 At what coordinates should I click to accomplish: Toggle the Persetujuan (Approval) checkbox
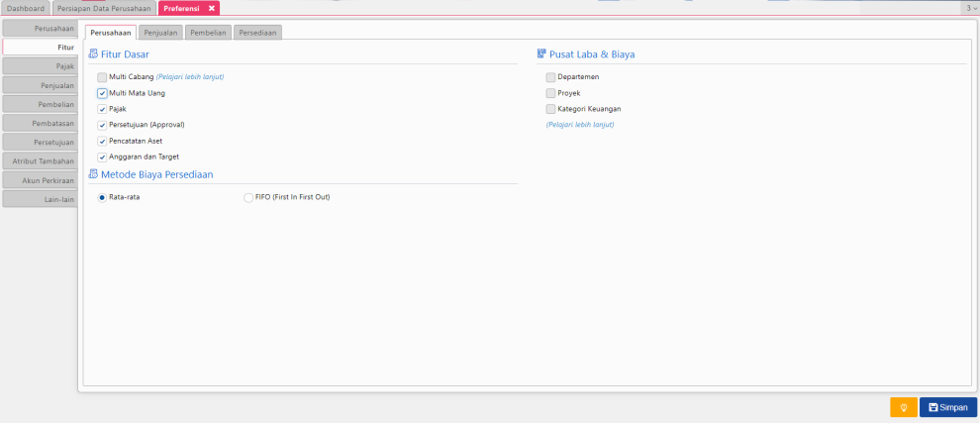tap(102, 125)
